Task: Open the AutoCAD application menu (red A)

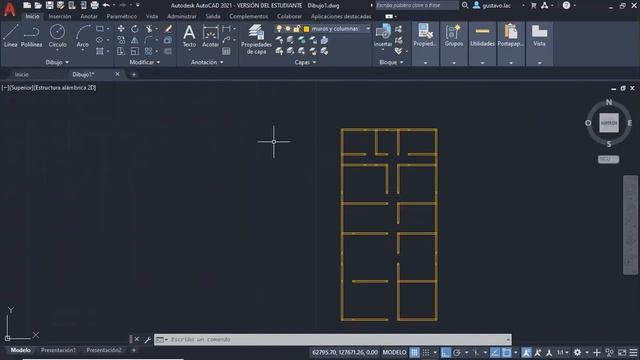Action: tap(9, 9)
